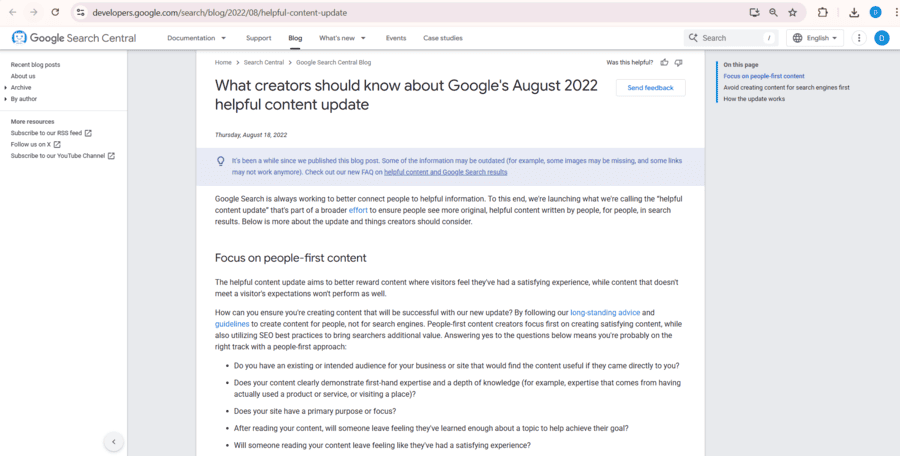Click the 'Focus on people-first content' heading
Screen dimensions: 900x456
coord(290,258)
